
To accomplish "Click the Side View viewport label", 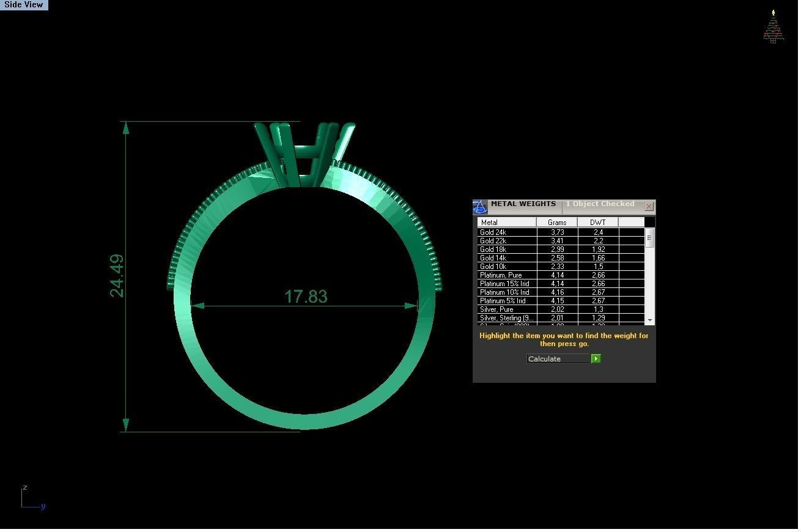I will (24, 5).
